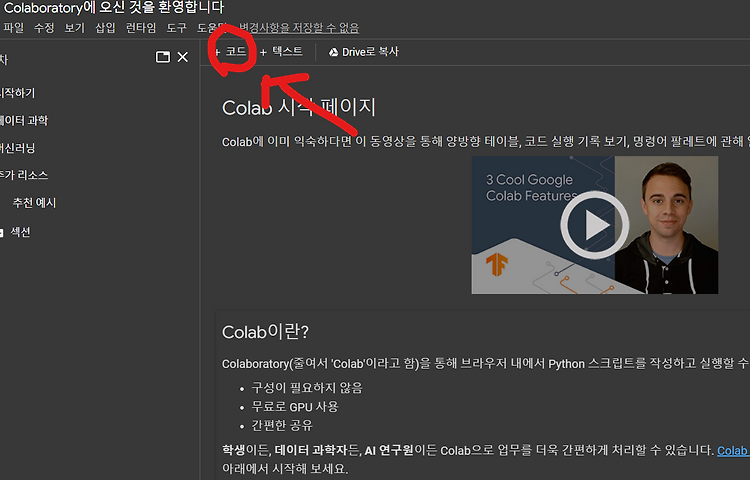Open the 보기 menu
This screenshot has width=750, height=480.
[x=75, y=28]
